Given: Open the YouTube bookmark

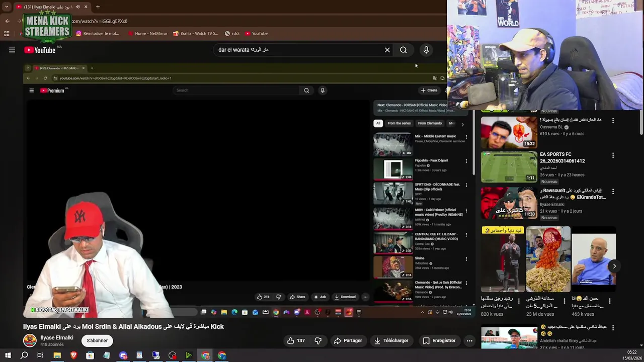Looking at the screenshot, I should click(257, 34).
